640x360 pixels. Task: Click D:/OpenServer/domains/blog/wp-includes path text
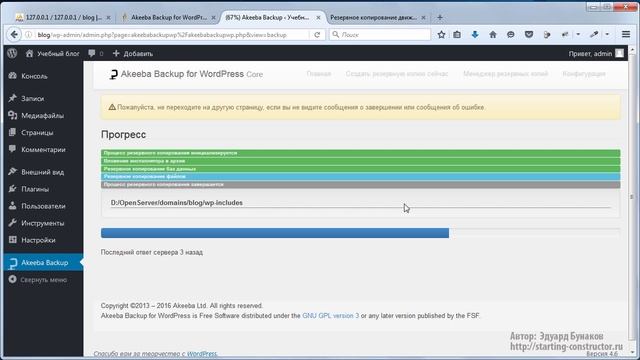point(177,203)
